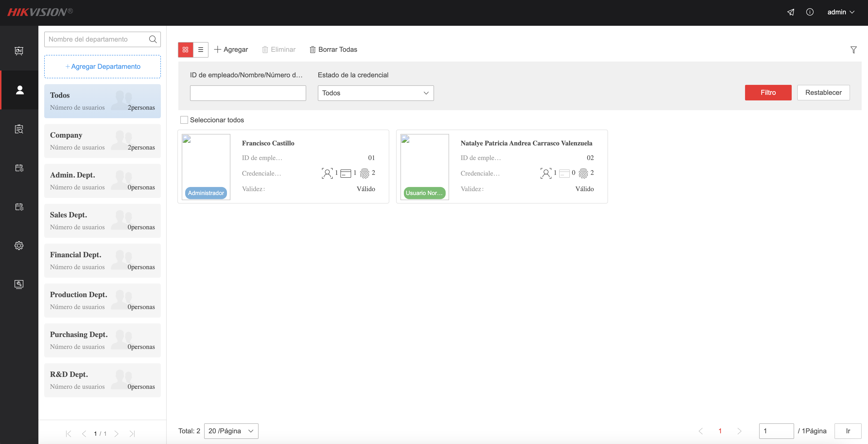Toggle the filter funnel icon

pyautogui.click(x=853, y=50)
